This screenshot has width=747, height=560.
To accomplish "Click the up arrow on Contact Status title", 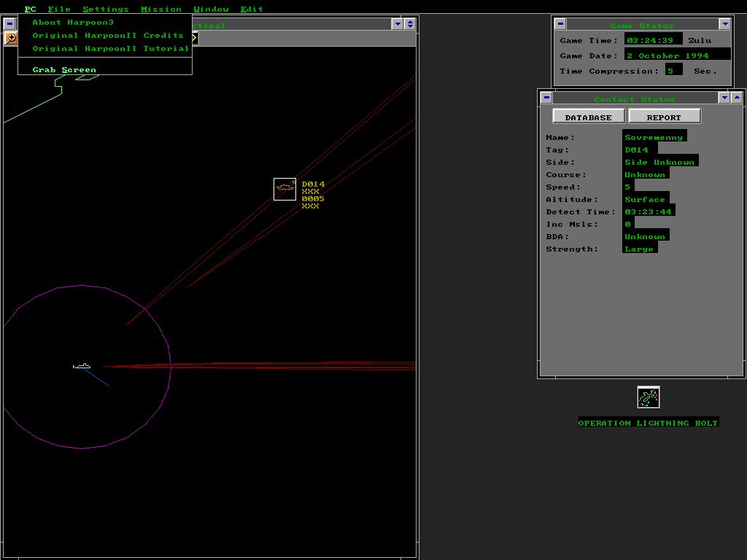I will tap(737, 98).
